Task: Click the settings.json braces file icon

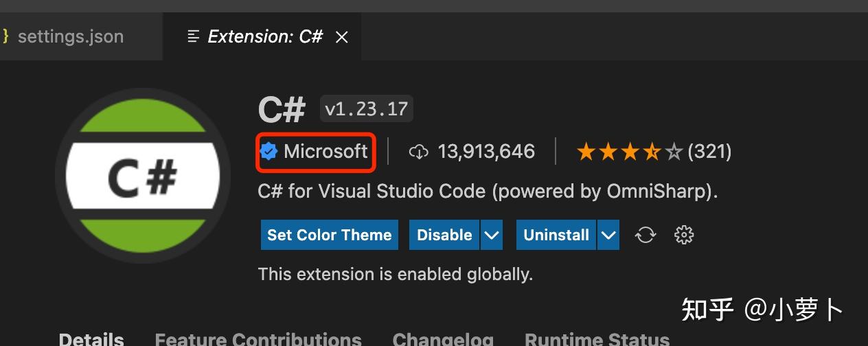Action: 4,36
